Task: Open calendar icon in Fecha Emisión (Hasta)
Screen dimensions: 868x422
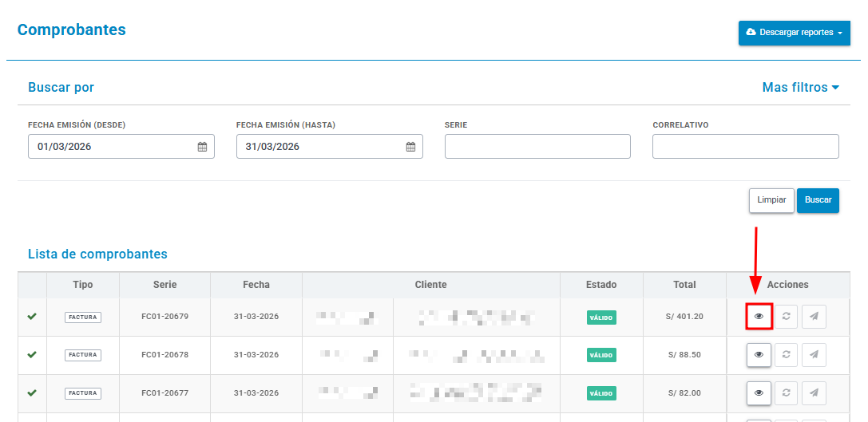Action: pos(410,147)
